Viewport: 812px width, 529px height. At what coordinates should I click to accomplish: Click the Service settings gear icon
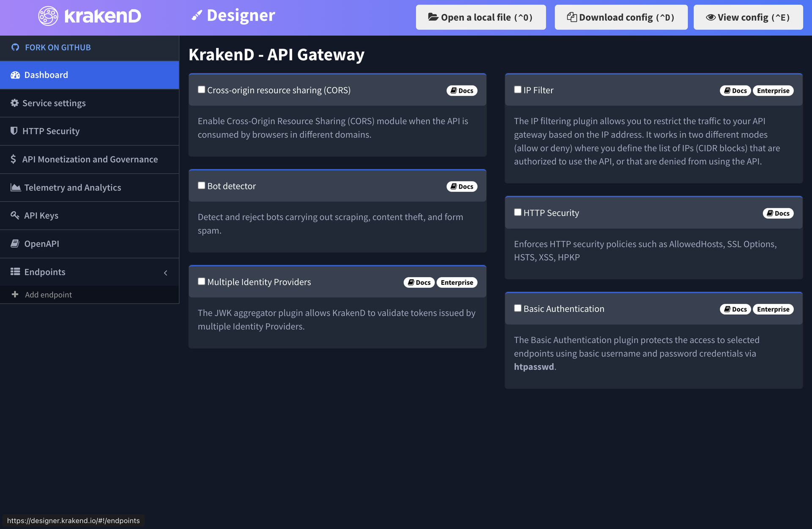click(14, 103)
